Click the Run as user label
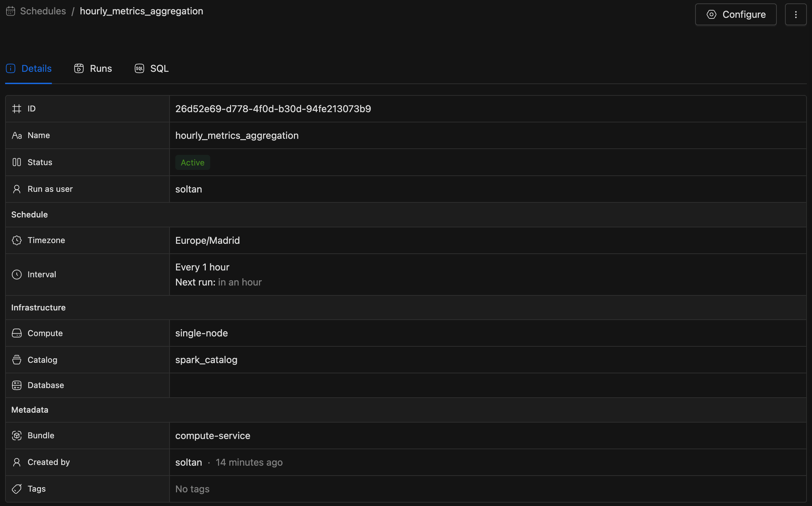The height and width of the screenshot is (506, 812). click(50, 189)
